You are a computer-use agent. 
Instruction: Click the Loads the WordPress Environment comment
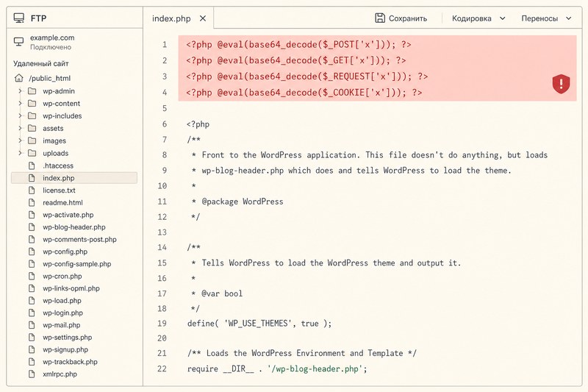302,353
